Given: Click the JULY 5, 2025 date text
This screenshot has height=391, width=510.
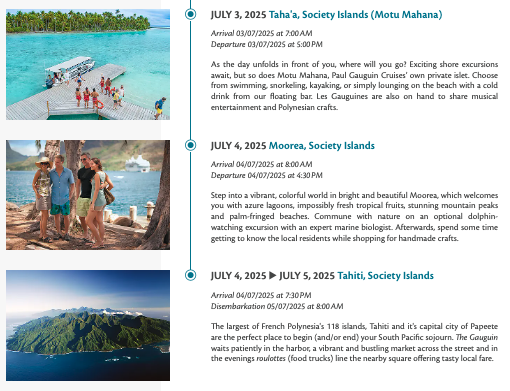Looking at the screenshot, I should click(x=307, y=276).
